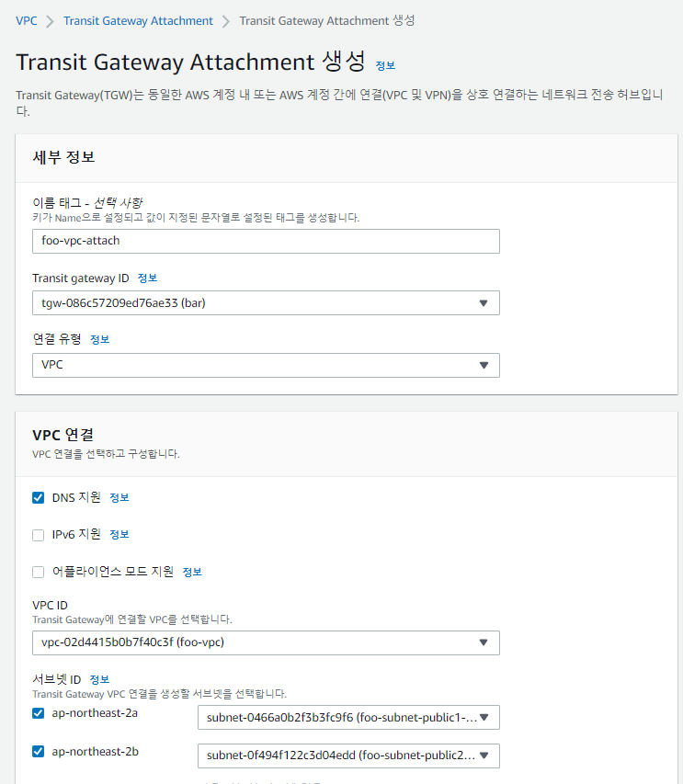Open 정보 link beside 어플라이언스 모드 지원
Viewport: 683px width, 784px height.
(x=191, y=572)
